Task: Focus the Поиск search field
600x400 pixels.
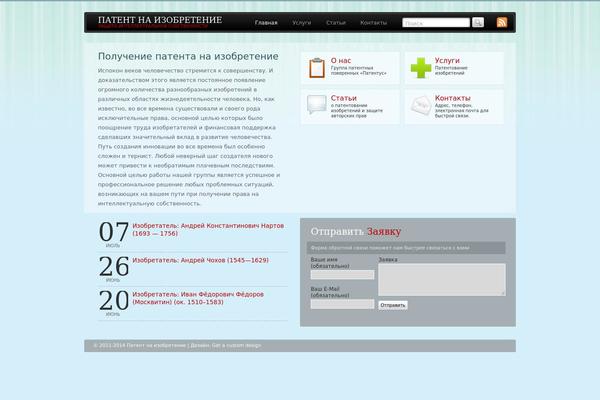Action: click(436, 23)
